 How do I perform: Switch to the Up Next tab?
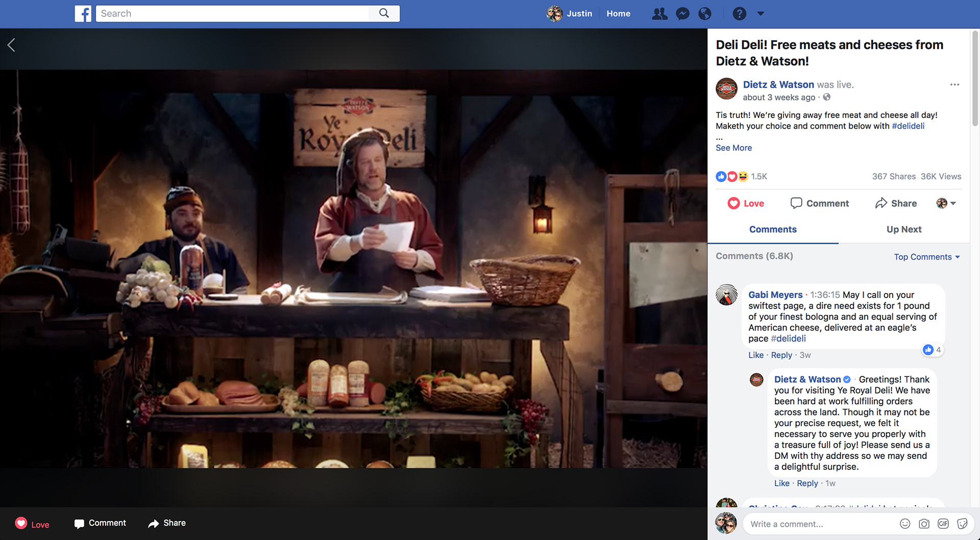point(904,229)
